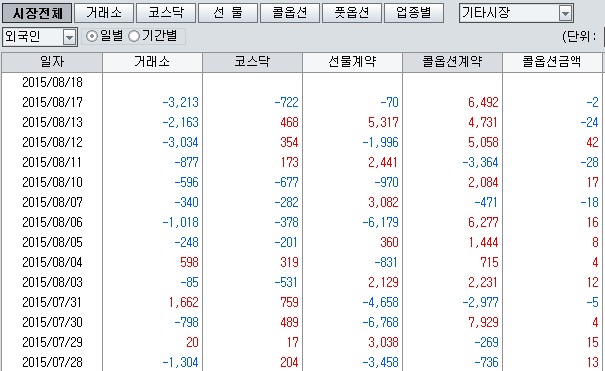Select the 2015/08/17 date row
Viewport: 605px width, 371px height.
pos(302,102)
